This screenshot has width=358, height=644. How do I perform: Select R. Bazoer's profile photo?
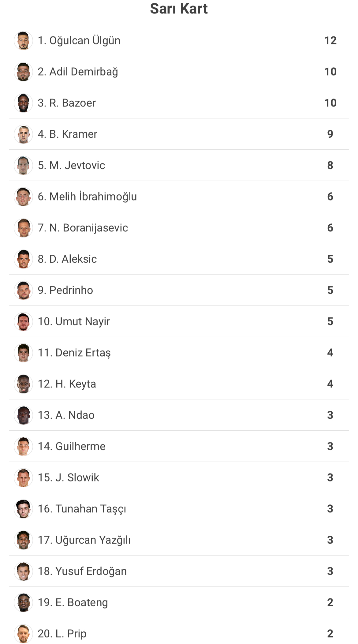pos(23,103)
